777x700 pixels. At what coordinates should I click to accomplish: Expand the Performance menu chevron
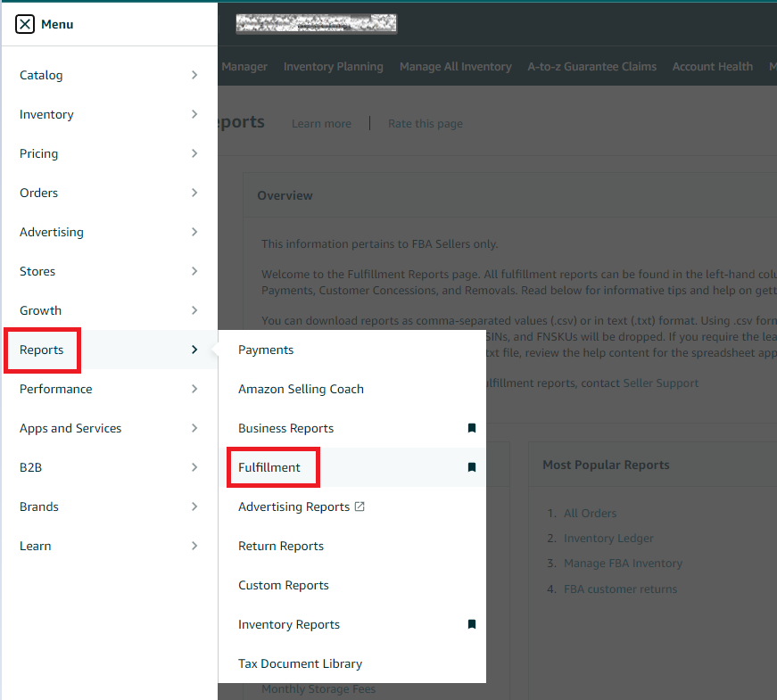[194, 389]
